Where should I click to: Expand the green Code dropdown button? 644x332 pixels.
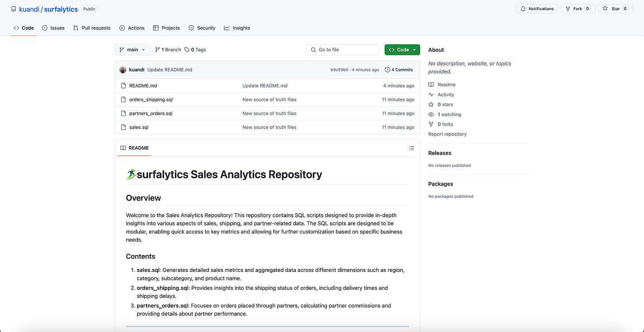[x=402, y=50]
